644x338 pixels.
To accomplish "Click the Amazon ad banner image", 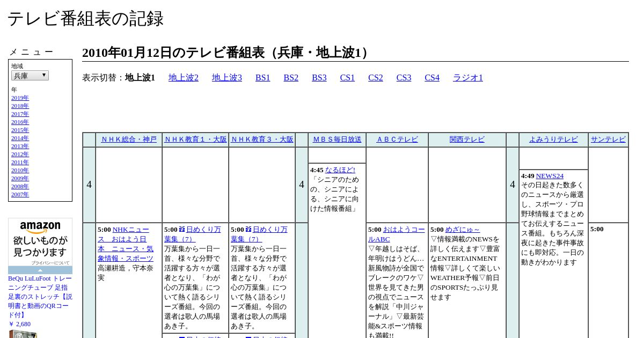I will coord(40,242).
